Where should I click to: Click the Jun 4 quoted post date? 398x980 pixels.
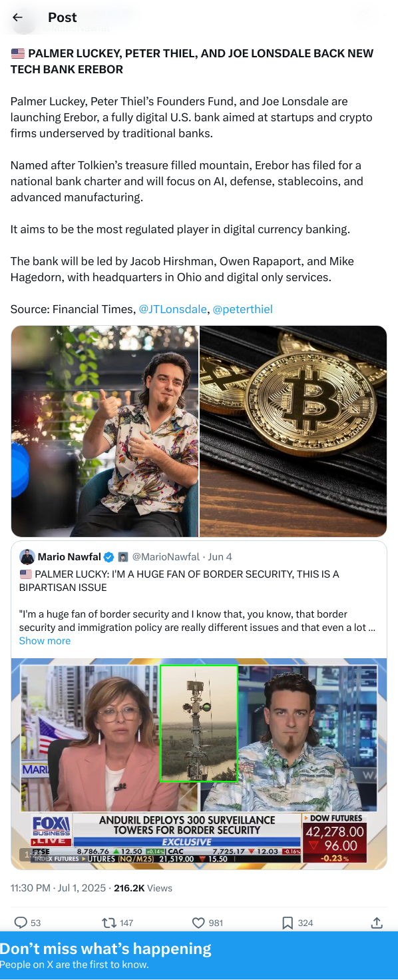[220, 557]
